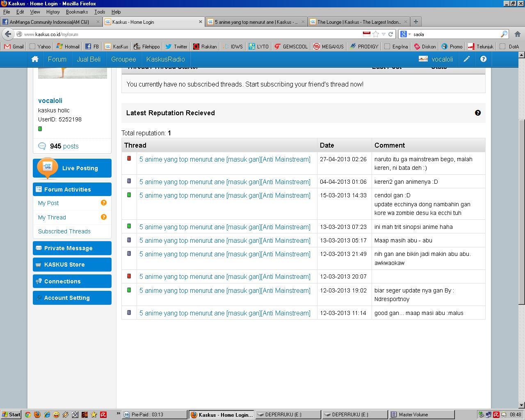Open KASKUS Store section
This screenshot has height=420, width=525.
(72, 265)
